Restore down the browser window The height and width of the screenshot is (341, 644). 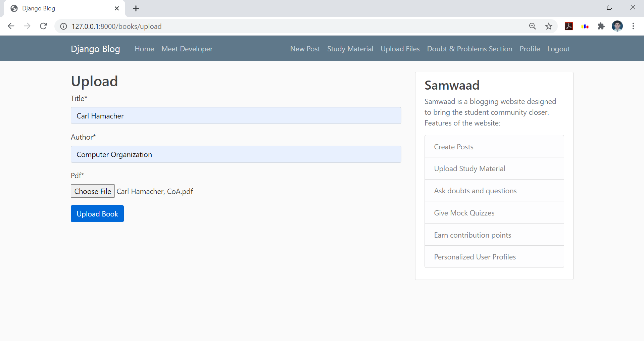(x=609, y=7)
